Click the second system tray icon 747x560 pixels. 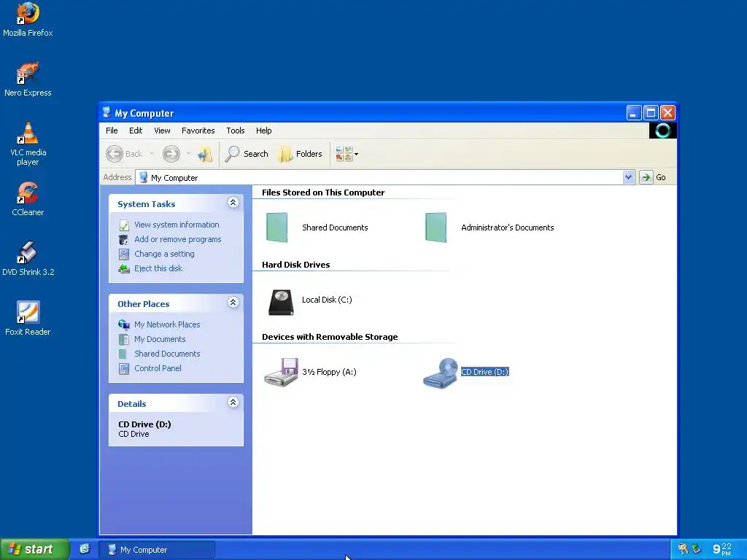click(696, 549)
